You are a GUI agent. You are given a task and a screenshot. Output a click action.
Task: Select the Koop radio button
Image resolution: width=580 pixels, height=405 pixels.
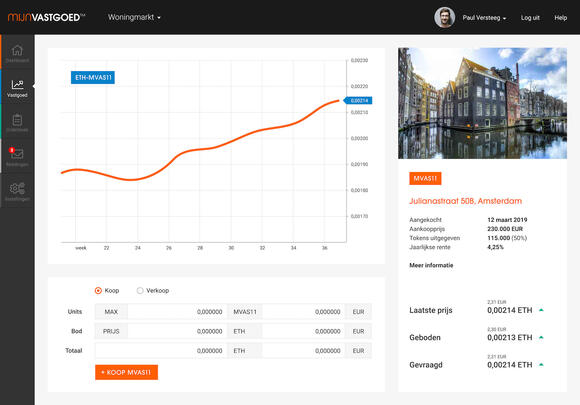pos(98,291)
